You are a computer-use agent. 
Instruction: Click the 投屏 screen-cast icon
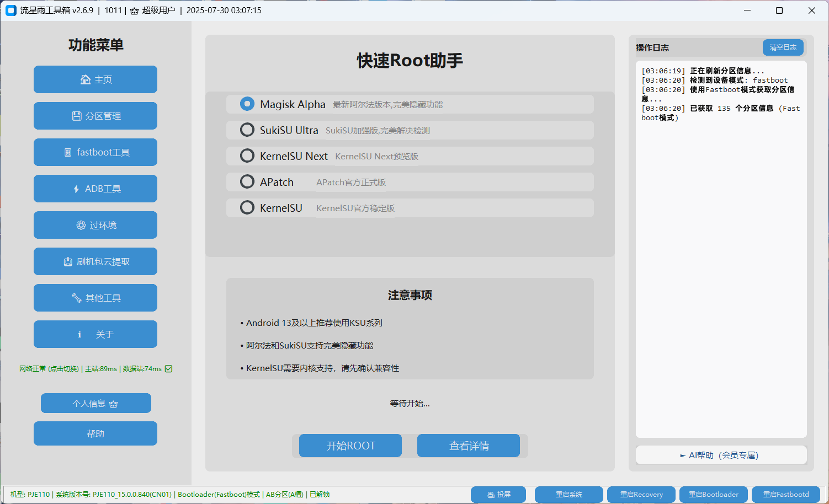click(490, 494)
